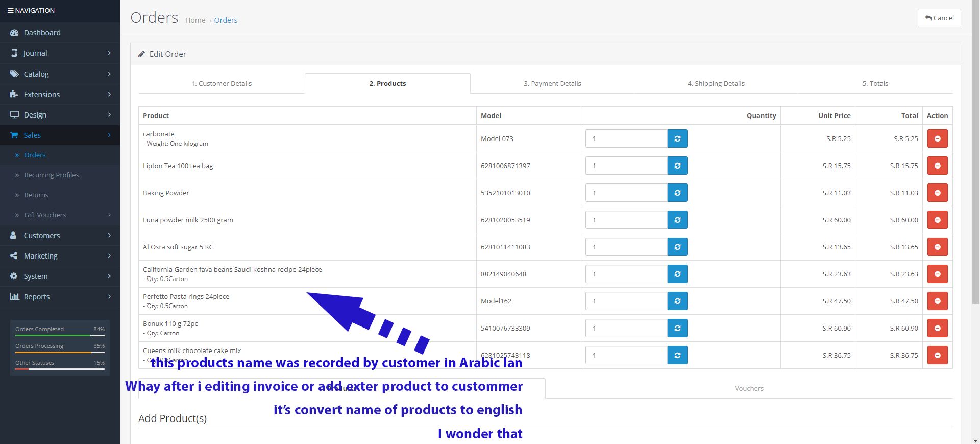Open Recurring Profiles sidebar link
This screenshot has width=980, height=444.
60,175
